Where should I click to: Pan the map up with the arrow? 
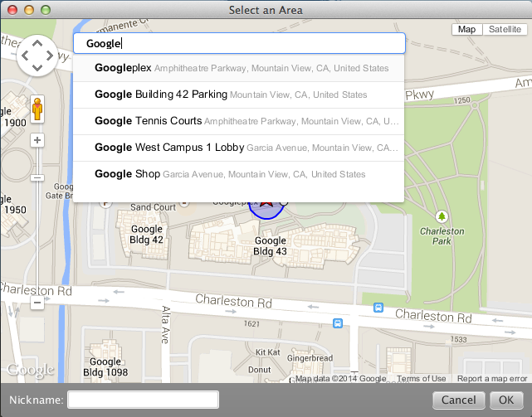point(37,43)
